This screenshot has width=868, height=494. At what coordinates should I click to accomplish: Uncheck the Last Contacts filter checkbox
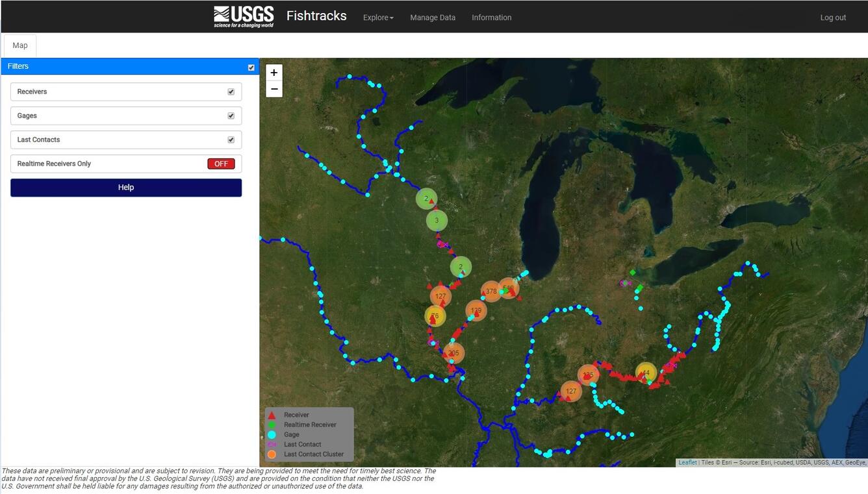[231, 140]
